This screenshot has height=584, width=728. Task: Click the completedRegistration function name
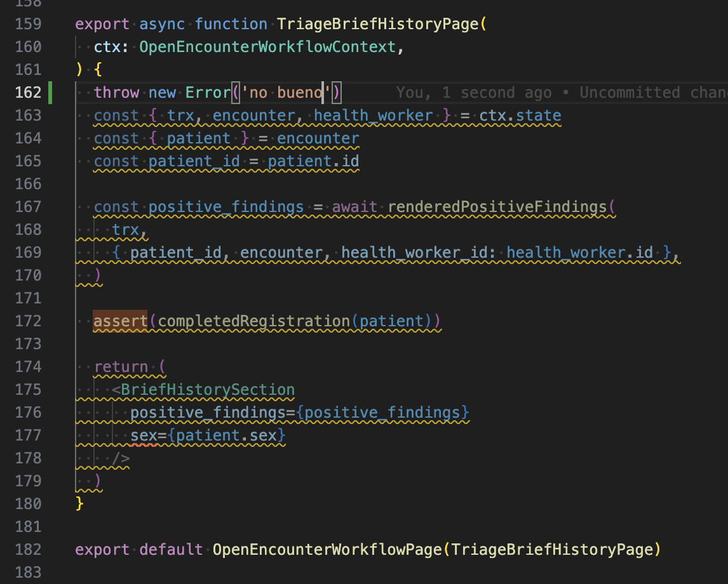click(x=254, y=321)
